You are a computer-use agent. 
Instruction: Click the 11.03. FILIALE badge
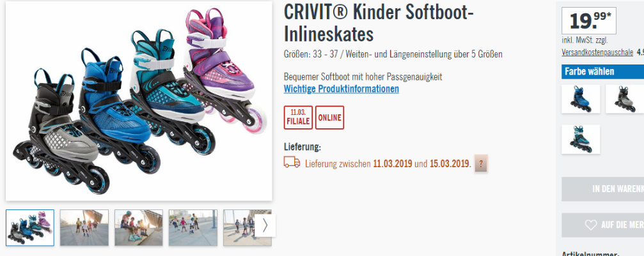coord(298,117)
